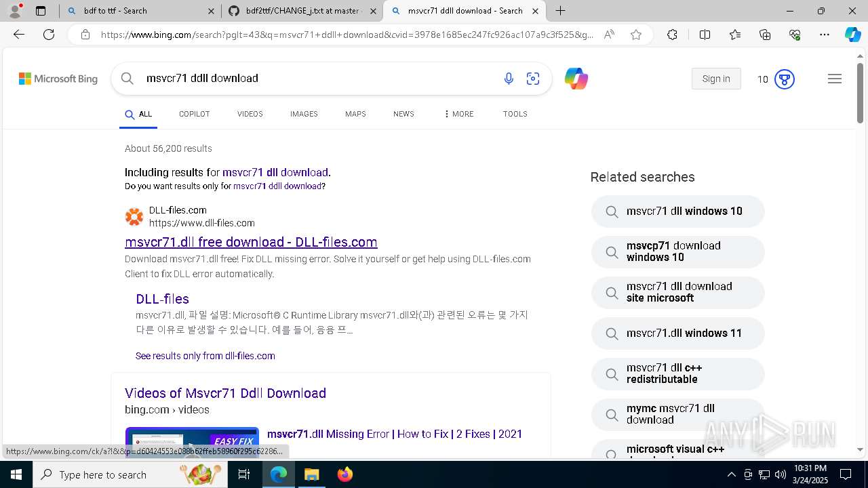Viewport: 868px width, 488px height.
Task: Close the bdf2ttf GitHub tab
Action: click(x=373, y=11)
